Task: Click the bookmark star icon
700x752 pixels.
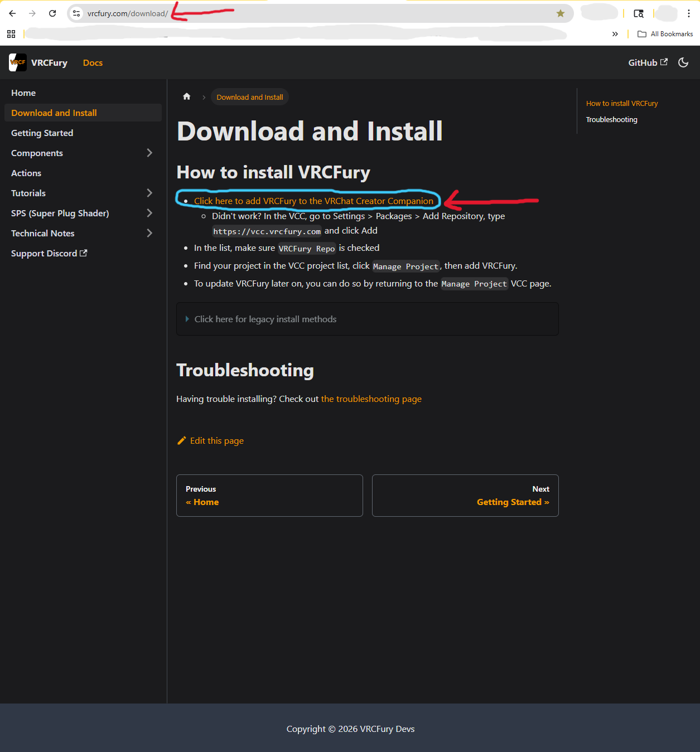Action: 561,13
